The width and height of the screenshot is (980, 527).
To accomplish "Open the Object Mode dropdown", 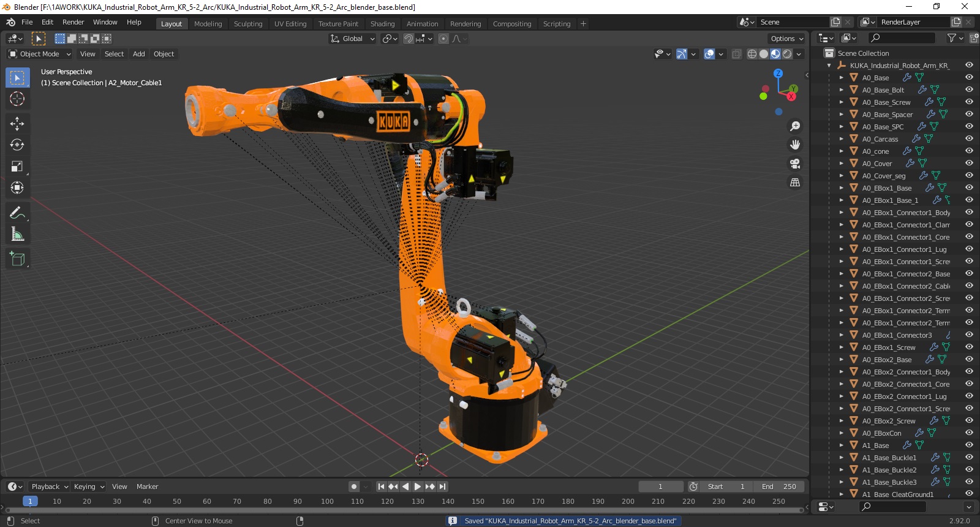I will [40, 54].
